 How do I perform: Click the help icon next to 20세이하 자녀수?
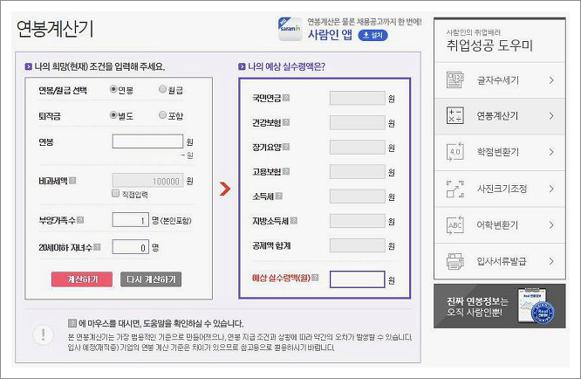pos(97,247)
